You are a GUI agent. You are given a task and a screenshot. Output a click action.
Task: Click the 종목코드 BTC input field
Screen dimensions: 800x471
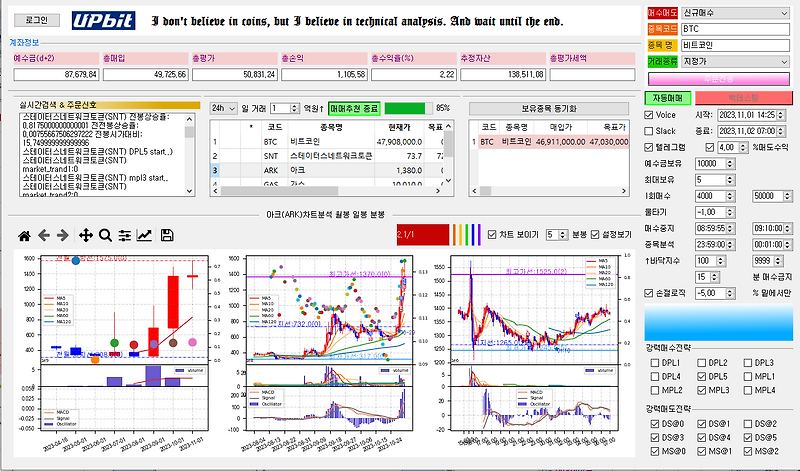point(735,29)
